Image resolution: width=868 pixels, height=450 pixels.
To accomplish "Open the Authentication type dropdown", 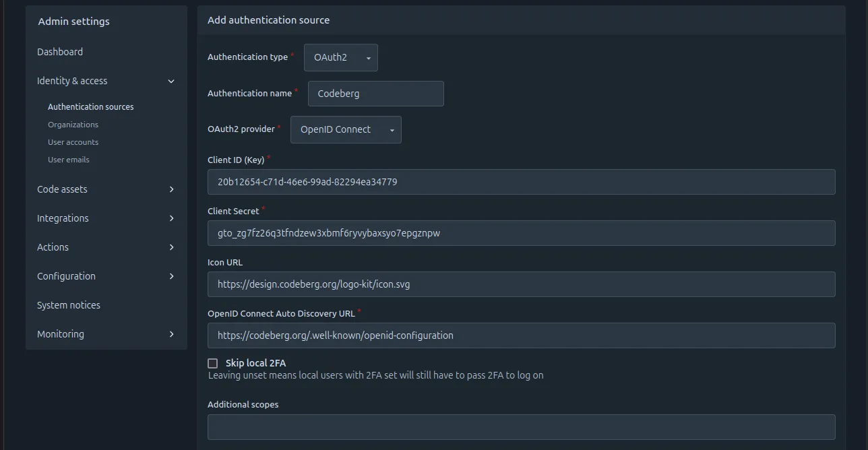I will [x=340, y=57].
